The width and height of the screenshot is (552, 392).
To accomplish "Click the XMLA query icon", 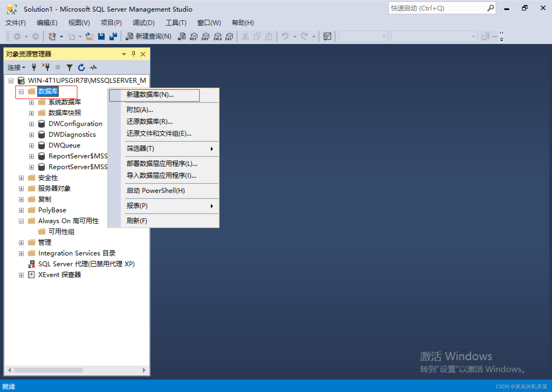I will point(217,36).
